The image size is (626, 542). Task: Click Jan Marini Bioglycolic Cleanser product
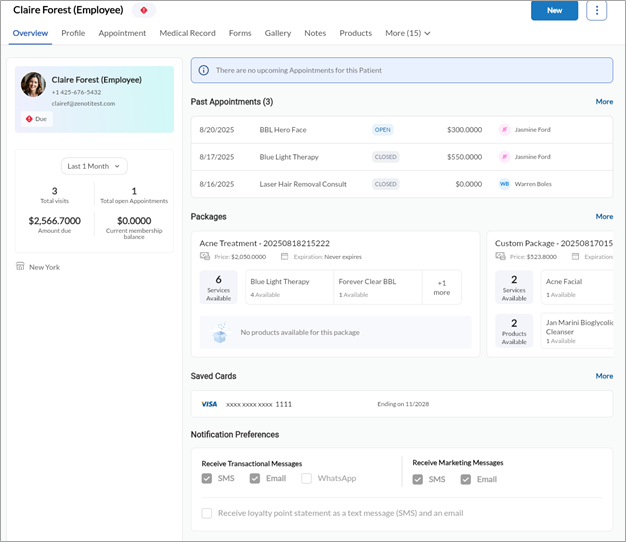[x=577, y=331]
